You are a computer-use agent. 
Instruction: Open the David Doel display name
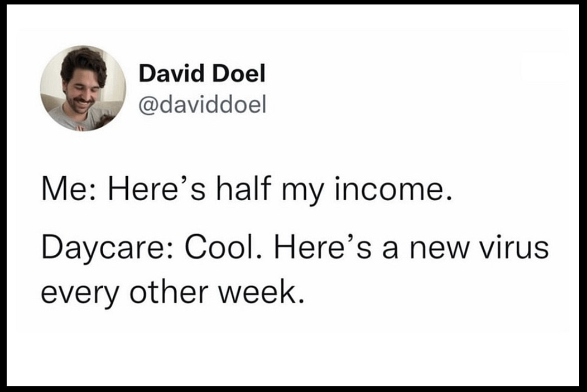coord(201,74)
